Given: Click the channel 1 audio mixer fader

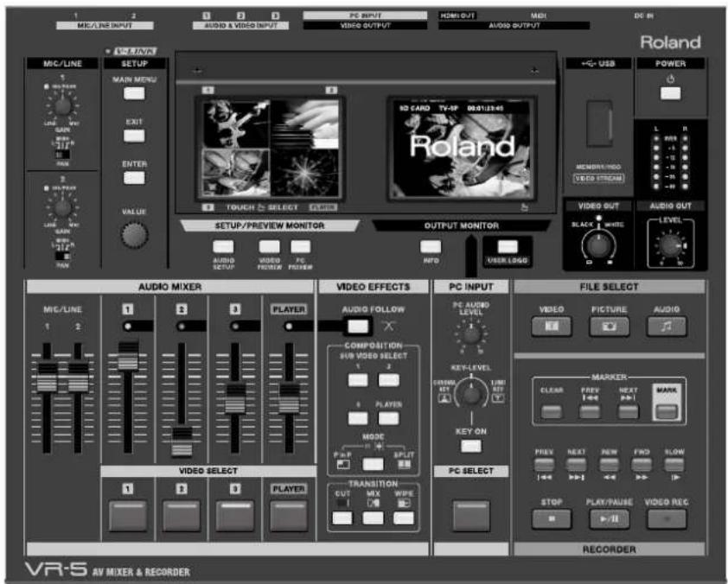Looking at the screenshot, I should pos(128,355).
